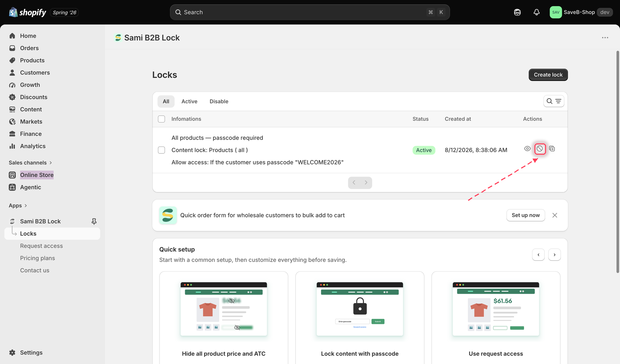Click into the Search field
This screenshot has height=364, width=620.
pos(310,12)
